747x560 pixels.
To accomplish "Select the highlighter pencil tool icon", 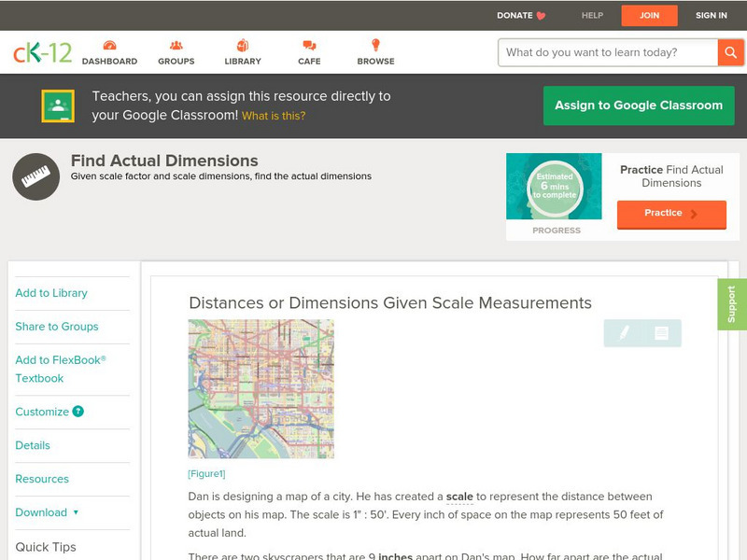I will click(624, 333).
